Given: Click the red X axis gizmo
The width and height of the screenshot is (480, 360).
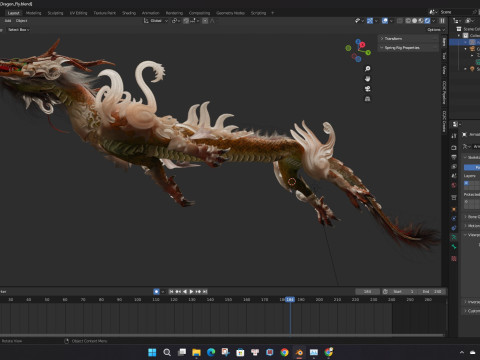Looking at the screenshot, I should (362, 45).
